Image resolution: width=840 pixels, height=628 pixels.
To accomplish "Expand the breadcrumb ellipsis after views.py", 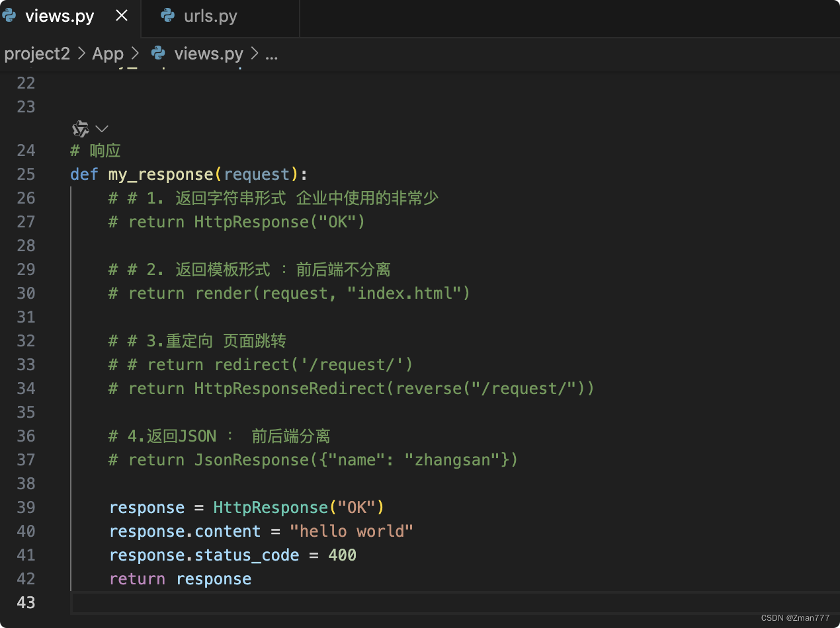I will [271, 54].
